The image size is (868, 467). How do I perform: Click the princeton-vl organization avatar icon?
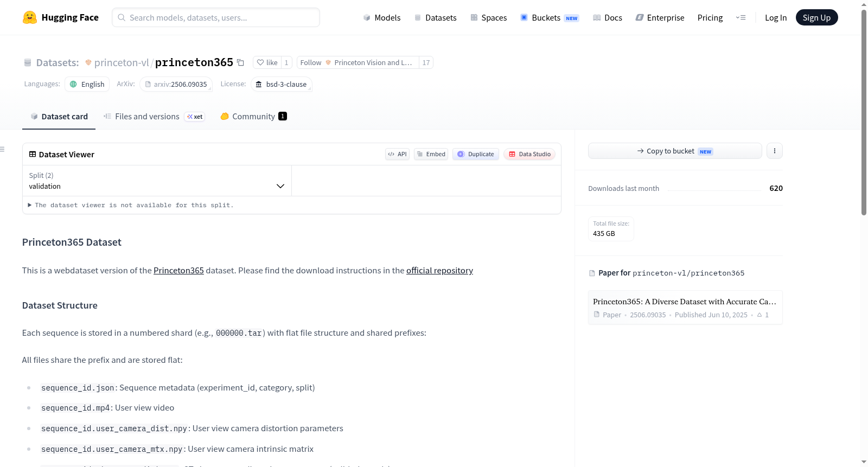click(88, 62)
